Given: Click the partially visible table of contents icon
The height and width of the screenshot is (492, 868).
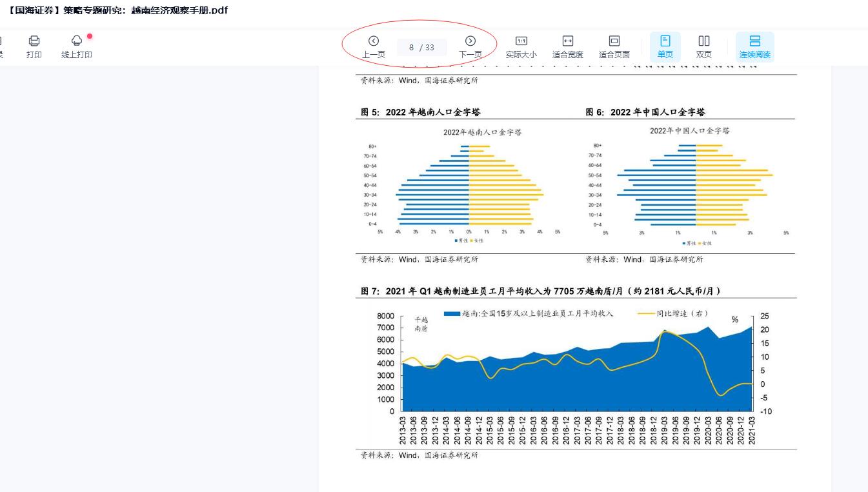Looking at the screenshot, I should tap(1, 46).
